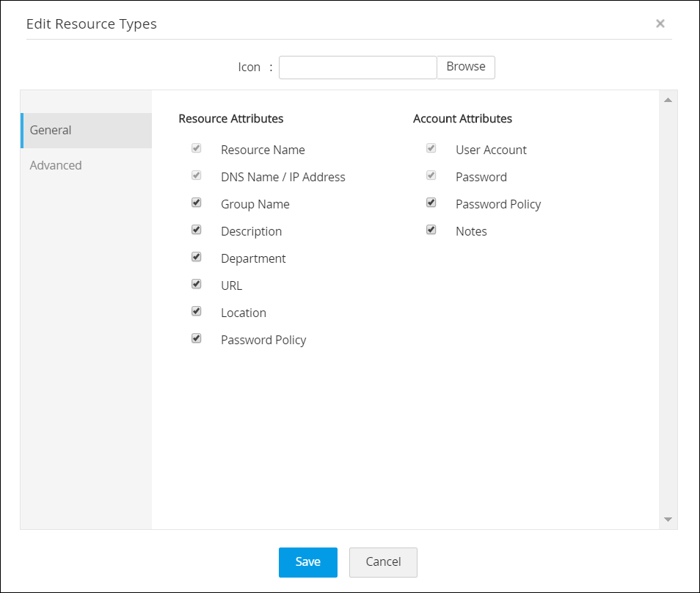
Task: Toggle account Password Policy checkbox
Action: pos(431,203)
